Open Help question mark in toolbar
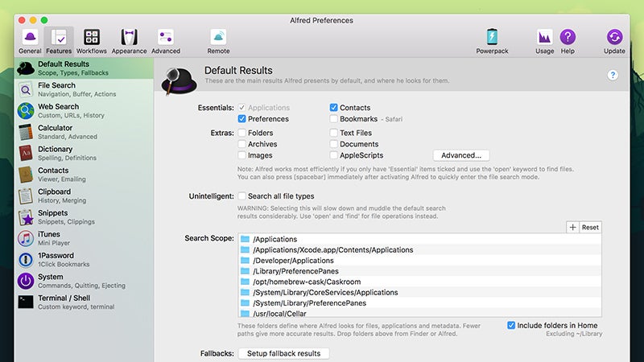The image size is (644, 362). coord(568,37)
